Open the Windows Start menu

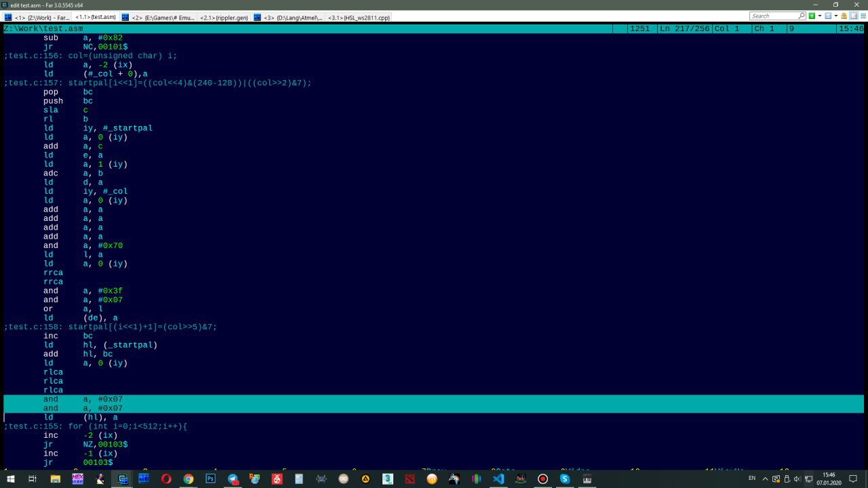click(x=11, y=479)
